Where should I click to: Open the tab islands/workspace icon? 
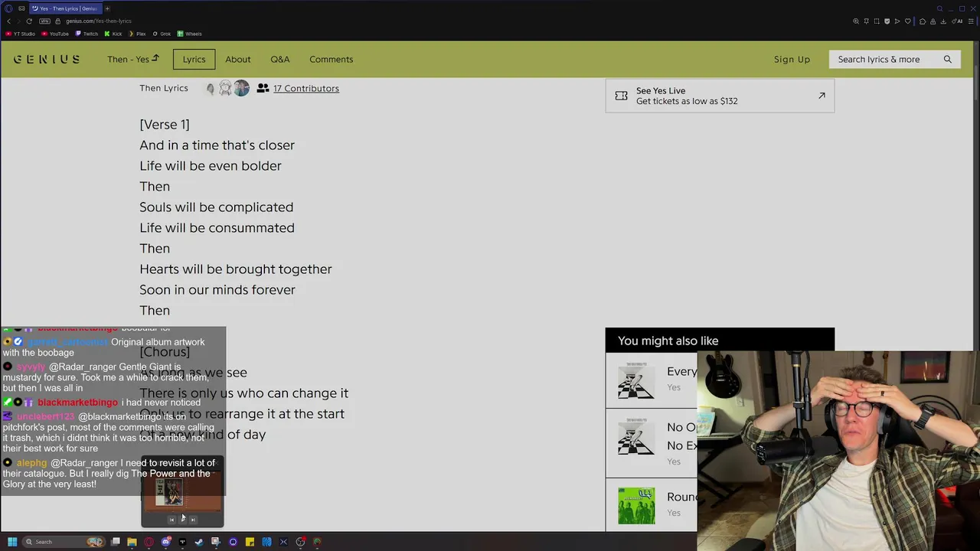[x=21, y=8]
